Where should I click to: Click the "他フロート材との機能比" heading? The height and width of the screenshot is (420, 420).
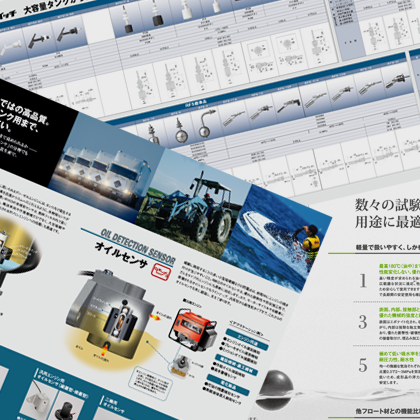point(388,412)
